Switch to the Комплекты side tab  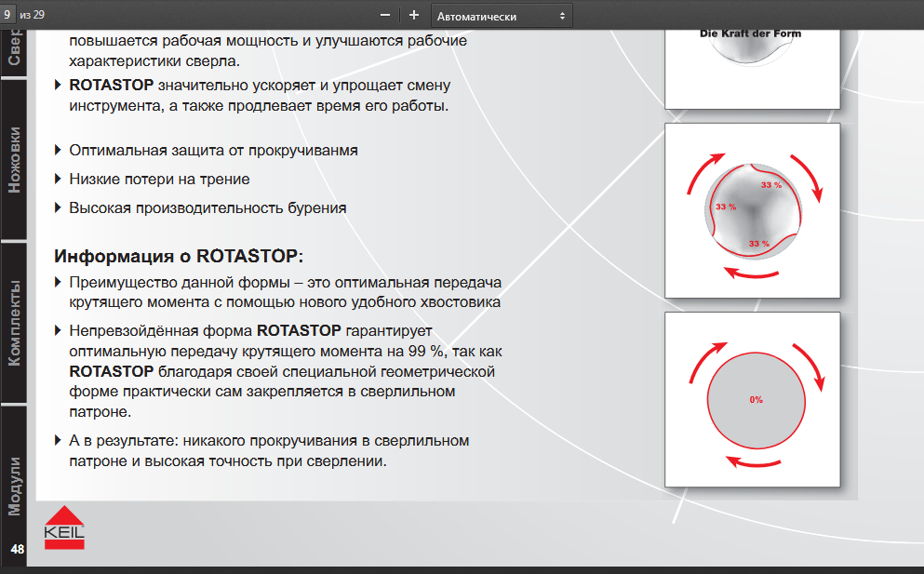14,323
